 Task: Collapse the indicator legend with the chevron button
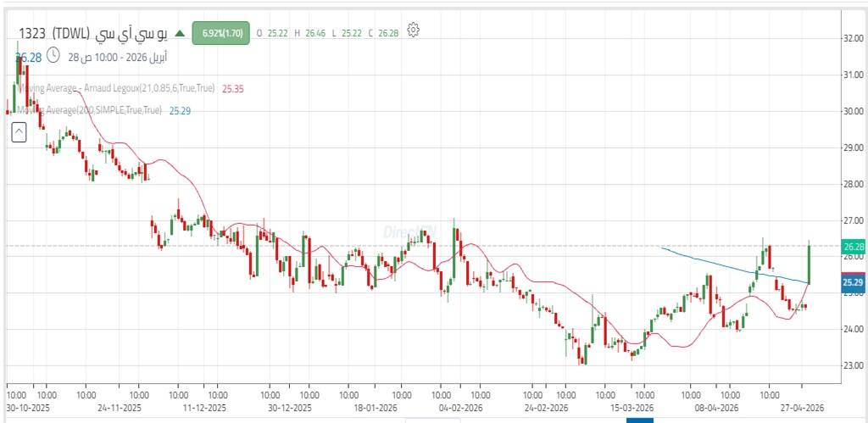(x=19, y=131)
